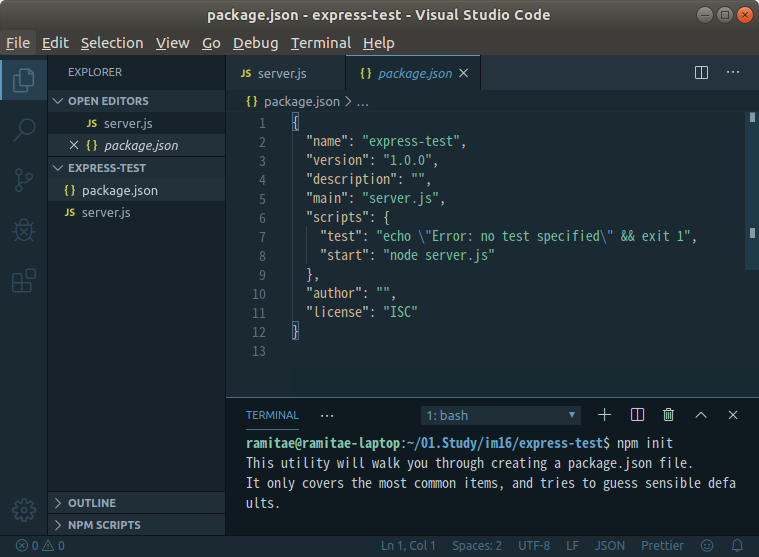The image size is (759, 557).
Task: Click the "start" script line in editor
Action: [407, 256]
